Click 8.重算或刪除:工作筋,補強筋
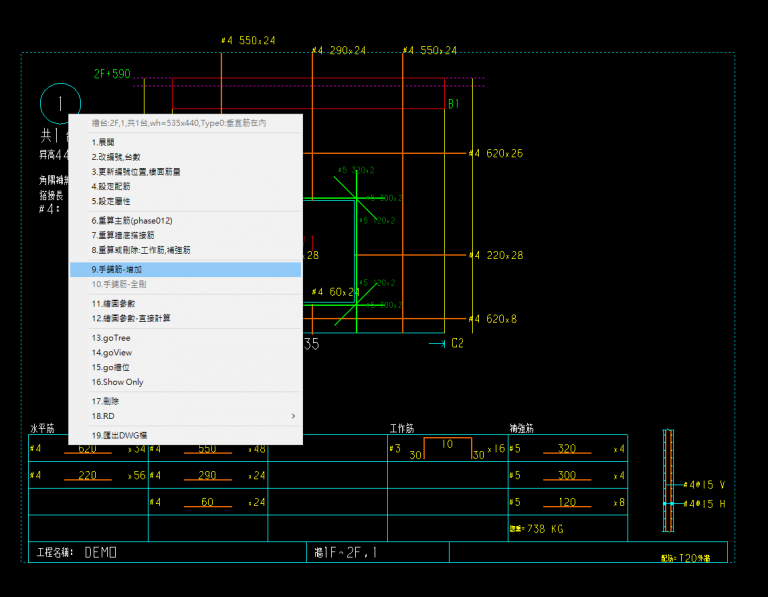The height and width of the screenshot is (597, 768). 186,250
